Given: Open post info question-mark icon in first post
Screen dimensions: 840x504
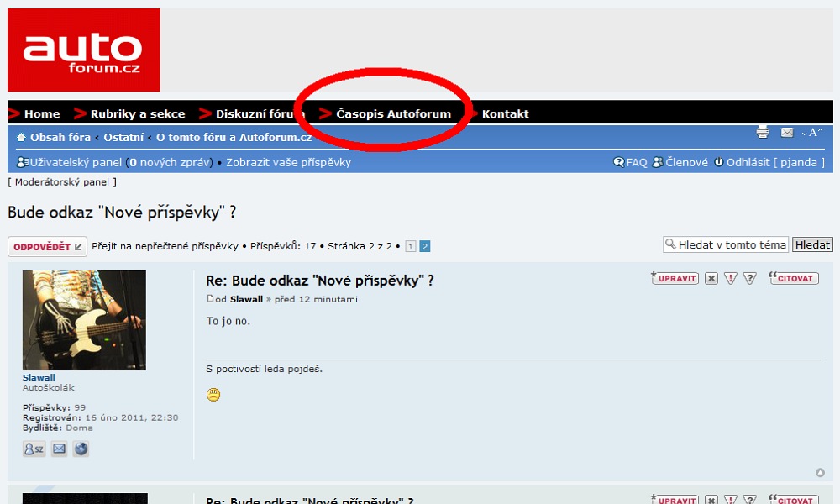Looking at the screenshot, I should [750, 278].
